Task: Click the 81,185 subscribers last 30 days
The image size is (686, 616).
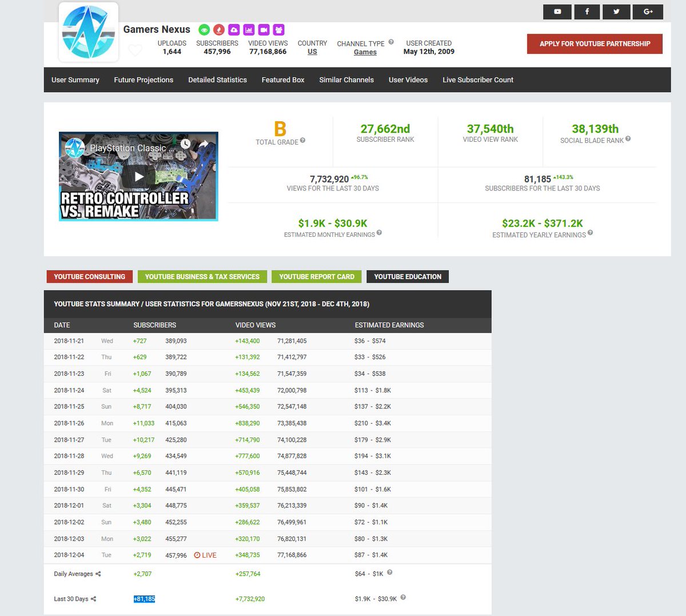Action: (x=537, y=179)
